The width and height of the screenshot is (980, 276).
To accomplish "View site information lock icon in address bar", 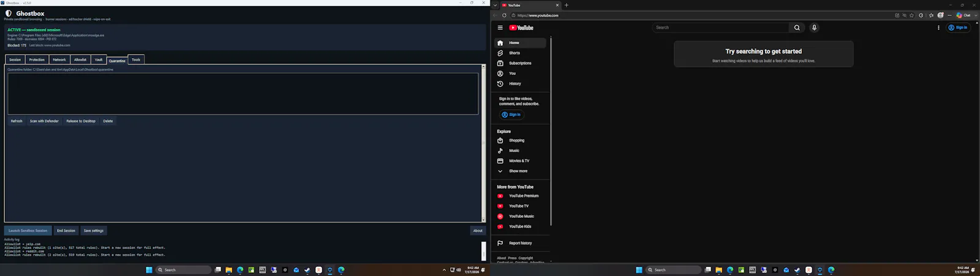I will (513, 15).
